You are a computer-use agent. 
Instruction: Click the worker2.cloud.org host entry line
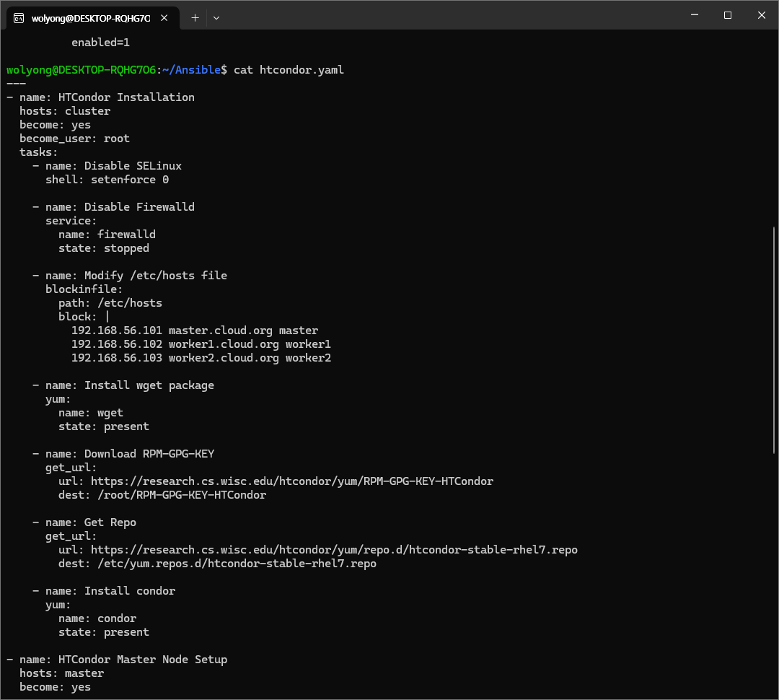[x=201, y=358]
